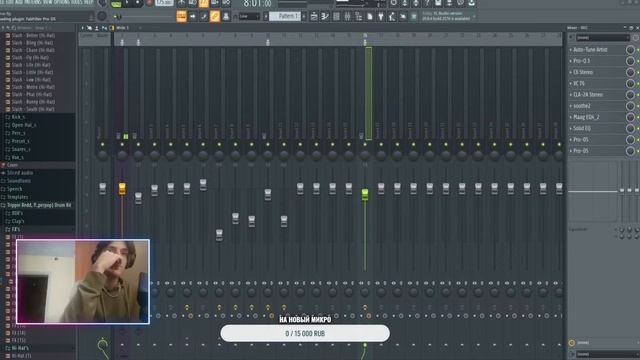Image resolution: width=640 pixels, height=360 pixels.
Task: Arm the red record button
Action: click(x=149, y=3)
